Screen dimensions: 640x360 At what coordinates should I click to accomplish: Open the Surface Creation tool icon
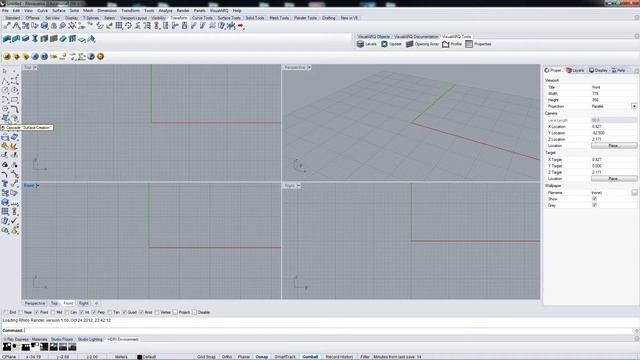coord(5,118)
